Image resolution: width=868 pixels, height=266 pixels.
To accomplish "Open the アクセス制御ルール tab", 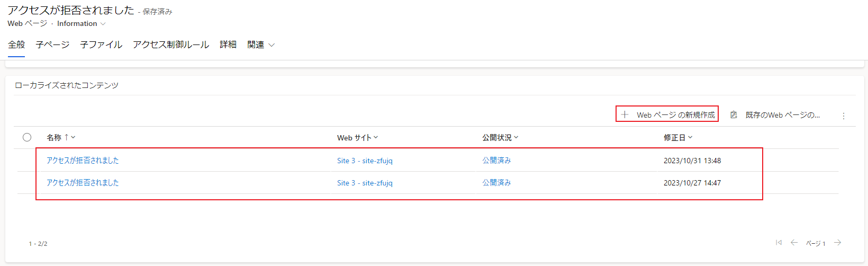I will tap(171, 45).
